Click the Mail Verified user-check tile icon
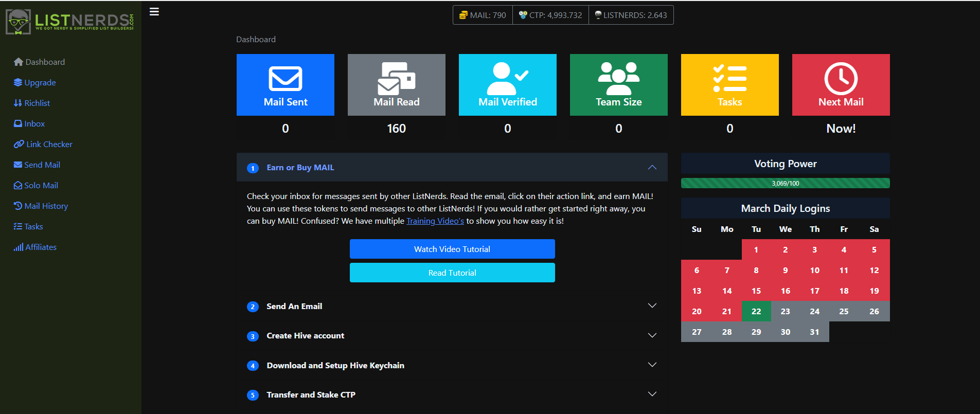This screenshot has height=414, width=980. point(508,79)
